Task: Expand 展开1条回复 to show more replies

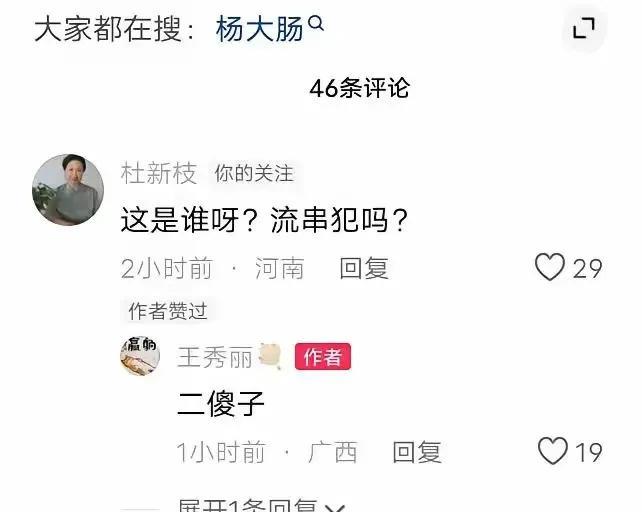Action: (x=262, y=505)
